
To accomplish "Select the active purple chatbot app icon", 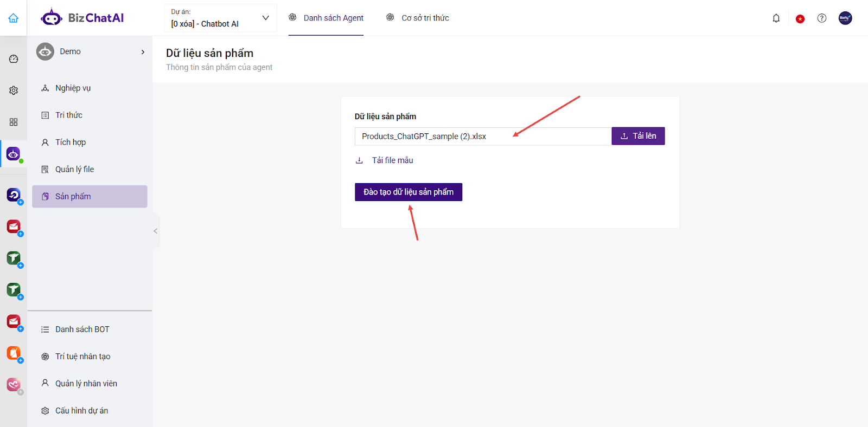I will (14, 154).
